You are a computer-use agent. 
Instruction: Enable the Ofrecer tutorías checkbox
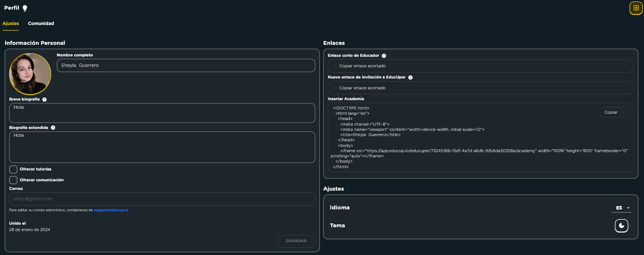(13, 169)
